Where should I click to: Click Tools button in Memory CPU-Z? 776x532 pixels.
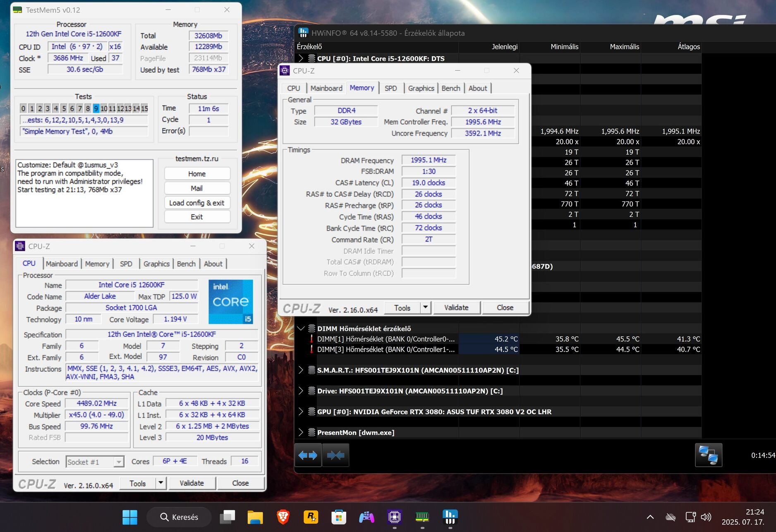tap(402, 307)
